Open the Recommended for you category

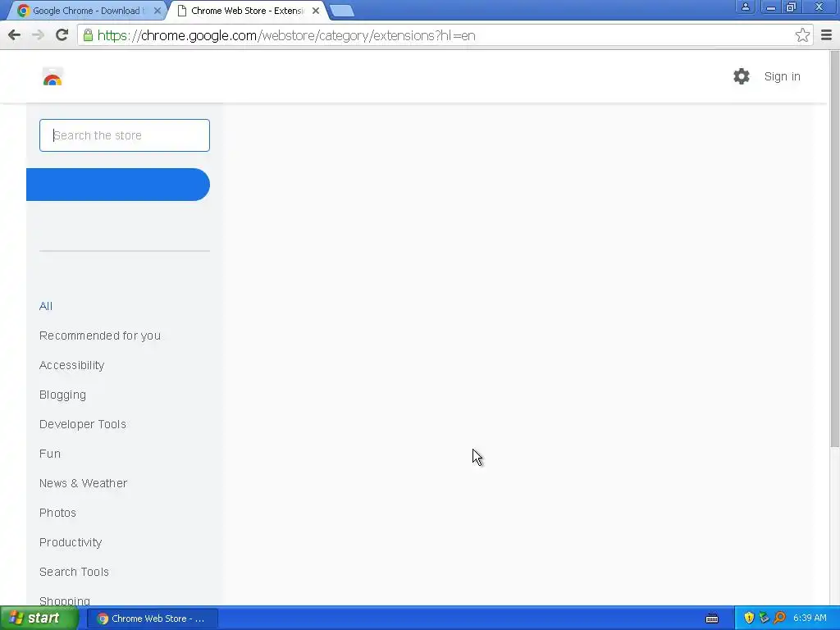[100, 336]
